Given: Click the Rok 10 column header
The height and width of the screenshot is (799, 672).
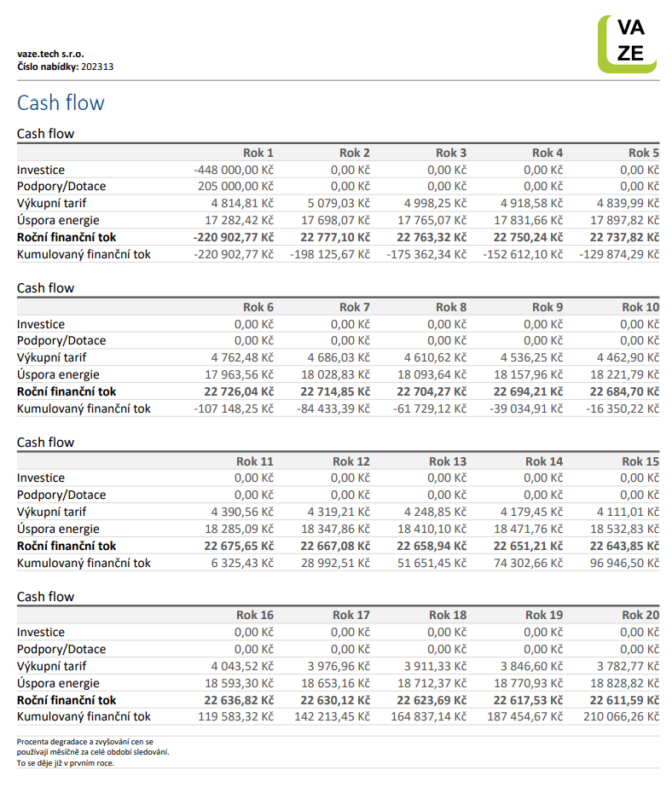Looking at the screenshot, I should [x=640, y=307].
